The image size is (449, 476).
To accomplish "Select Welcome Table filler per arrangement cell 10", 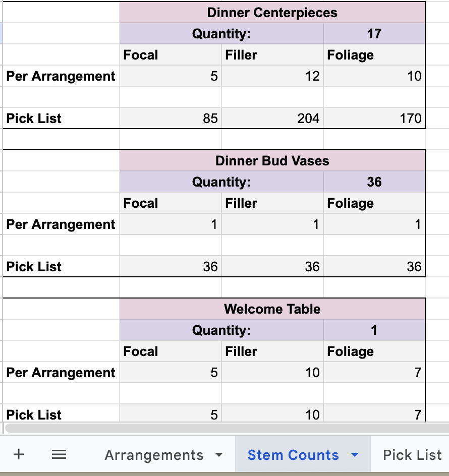I will point(272,373).
